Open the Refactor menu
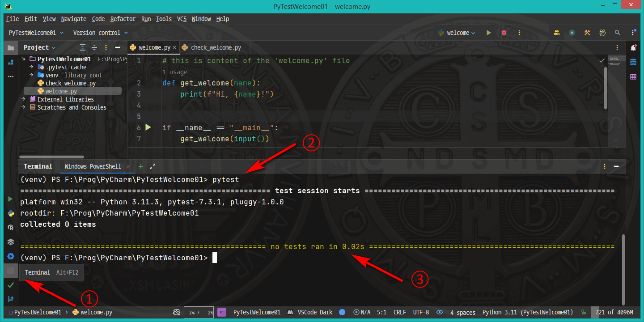The image size is (644, 322). [x=123, y=19]
